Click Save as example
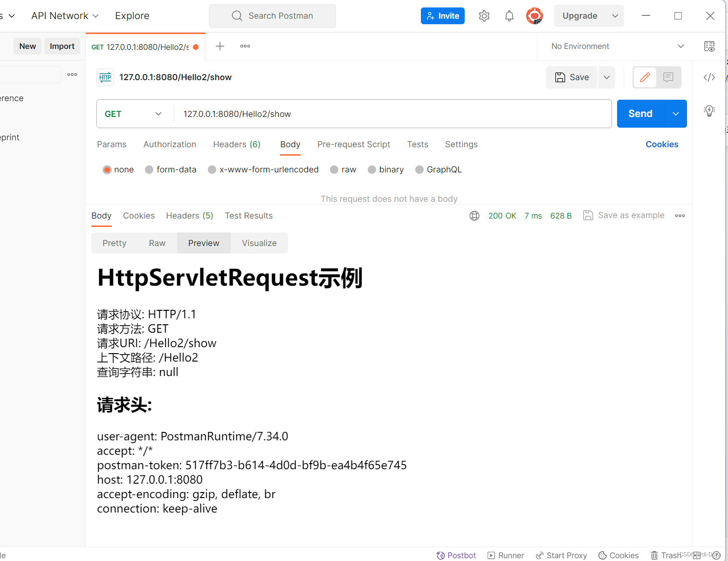 coord(624,215)
